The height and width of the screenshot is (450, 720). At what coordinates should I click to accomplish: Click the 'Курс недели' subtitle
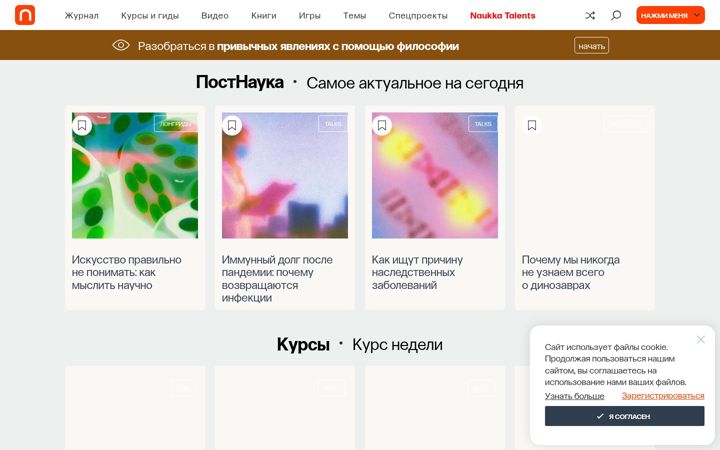pyautogui.click(x=398, y=345)
